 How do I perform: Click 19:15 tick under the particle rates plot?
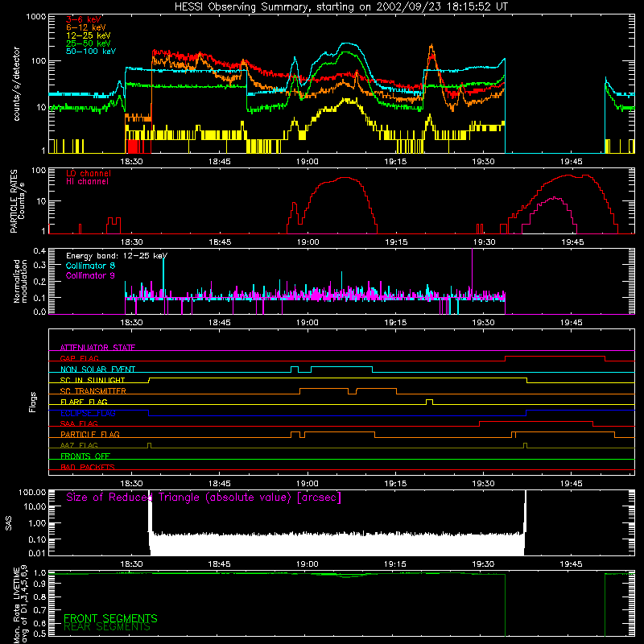point(396,242)
